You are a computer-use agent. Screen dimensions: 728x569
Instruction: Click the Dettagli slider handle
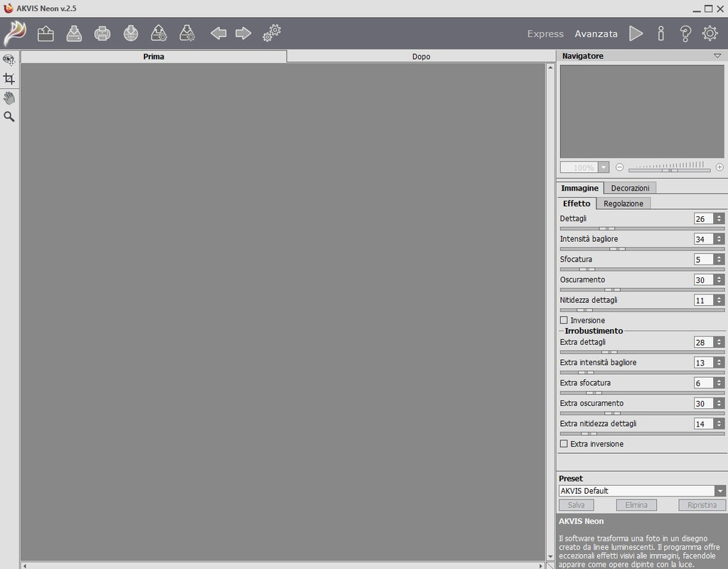(x=607, y=228)
